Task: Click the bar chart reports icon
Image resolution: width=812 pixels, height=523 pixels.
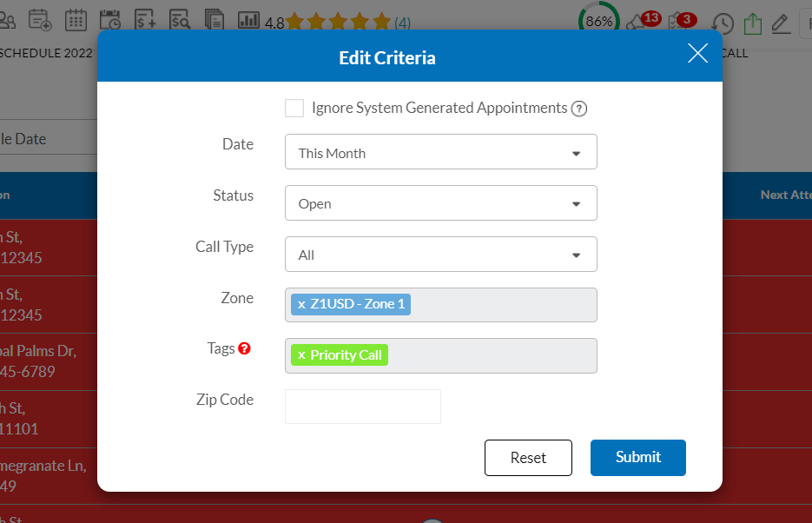Action: coord(249,20)
